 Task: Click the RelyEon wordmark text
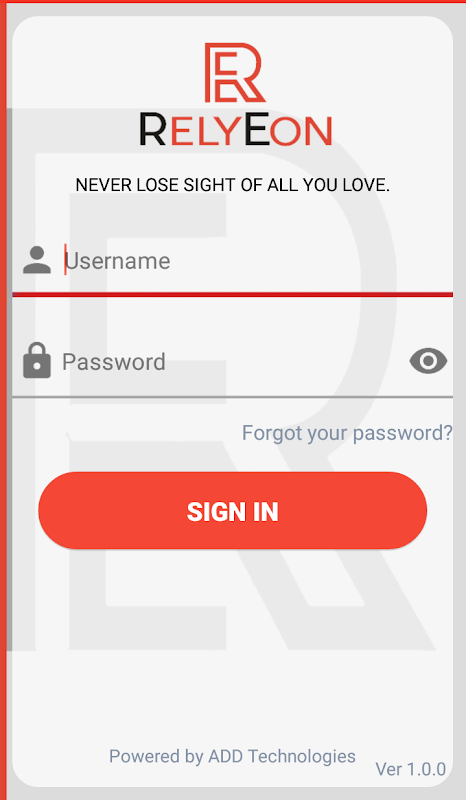click(236, 130)
